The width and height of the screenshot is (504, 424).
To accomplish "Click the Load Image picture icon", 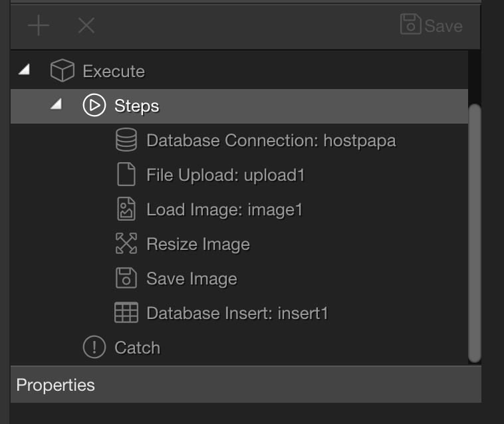I will [126, 209].
